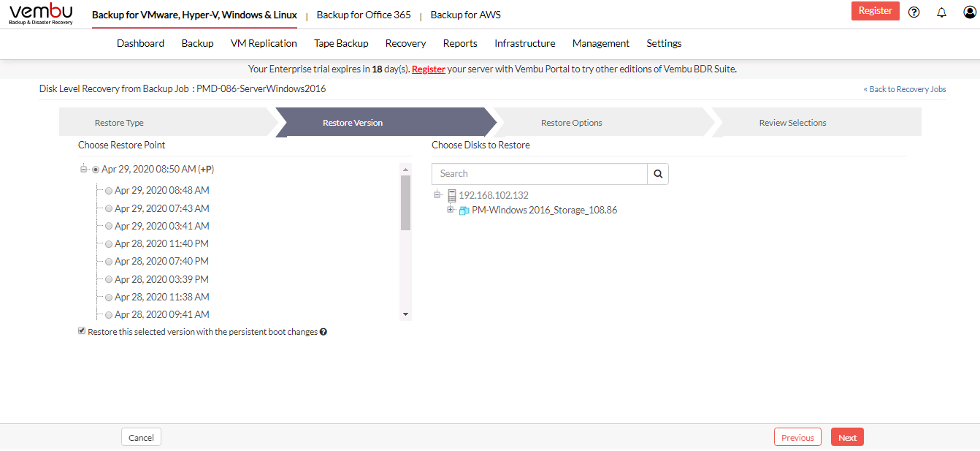
Task: Open the Management menu
Action: click(600, 43)
